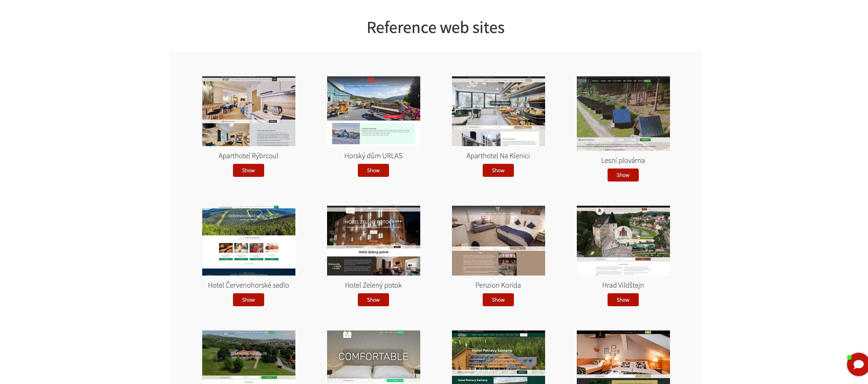Click the Penzion Korida title text
Screen dimensions: 868x384
[x=498, y=285]
